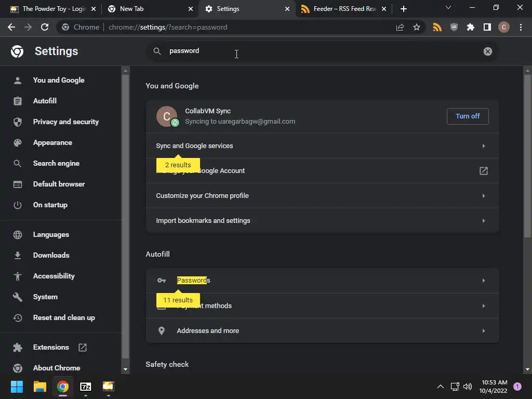Click the location pin icon beside Addresses

click(162, 330)
